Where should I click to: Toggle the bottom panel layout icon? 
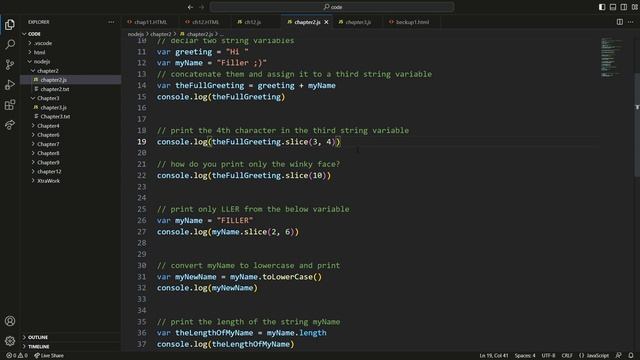click(x=613, y=7)
